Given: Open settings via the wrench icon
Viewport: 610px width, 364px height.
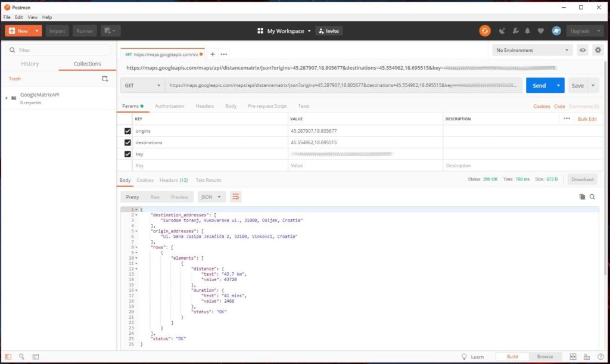Looking at the screenshot, I should (515, 31).
